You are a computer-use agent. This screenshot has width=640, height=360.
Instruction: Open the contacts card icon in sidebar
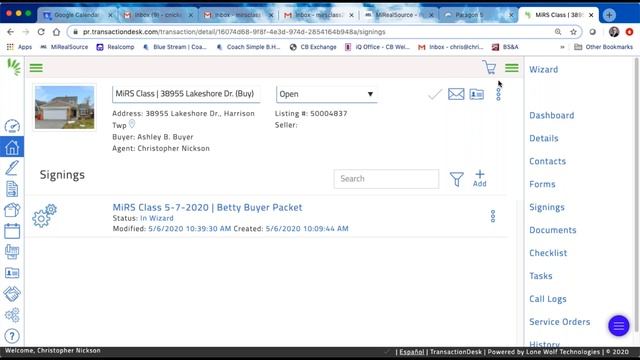(x=12, y=273)
